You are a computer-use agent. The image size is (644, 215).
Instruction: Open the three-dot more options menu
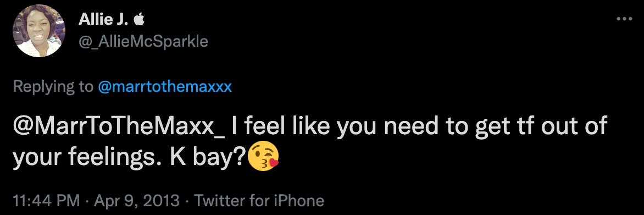click(625, 19)
